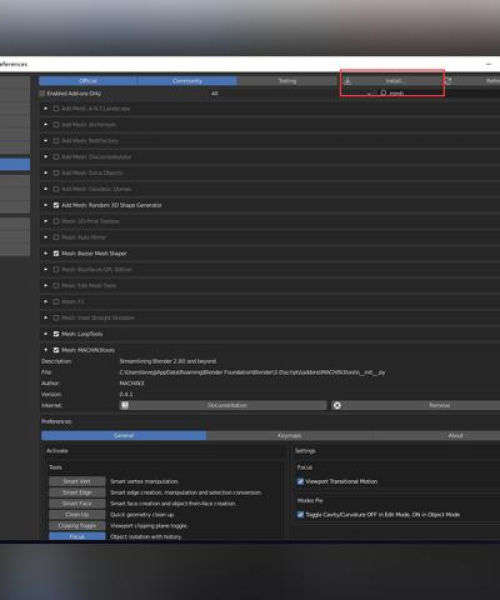This screenshot has height=600, width=500.
Task: Enable the Discombobulator add-on checkbox
Action: click(56, 157)
